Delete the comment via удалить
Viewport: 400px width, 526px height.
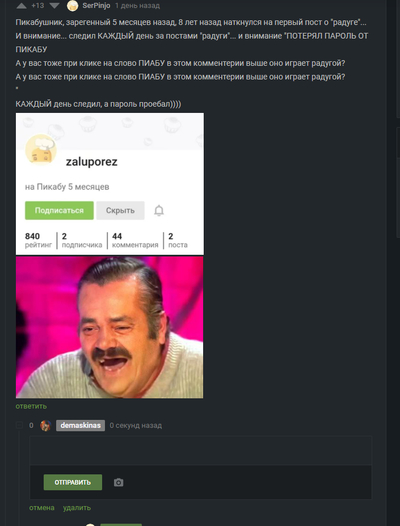(77, 508)
